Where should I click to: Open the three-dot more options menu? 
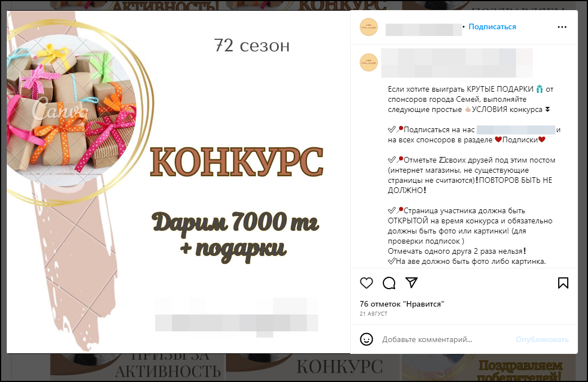pos(562,27)
